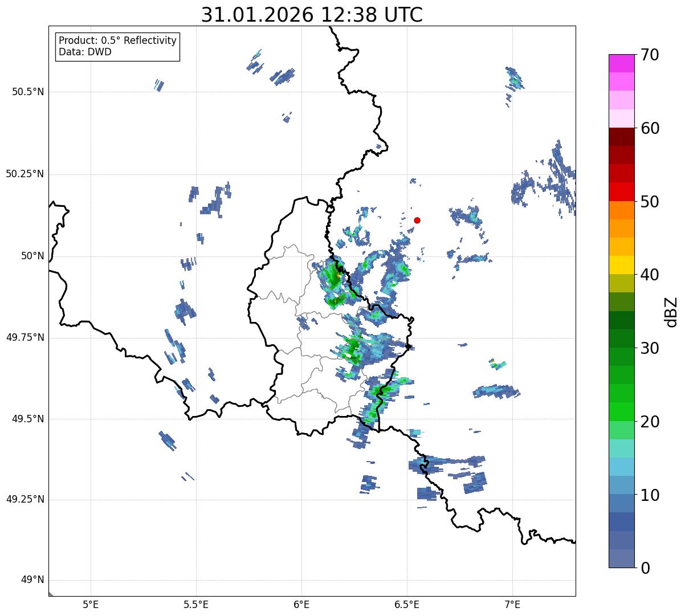This screenshot has height=616, width=685.
Task: Select the Data: DWD label
Action: point(85,52)
